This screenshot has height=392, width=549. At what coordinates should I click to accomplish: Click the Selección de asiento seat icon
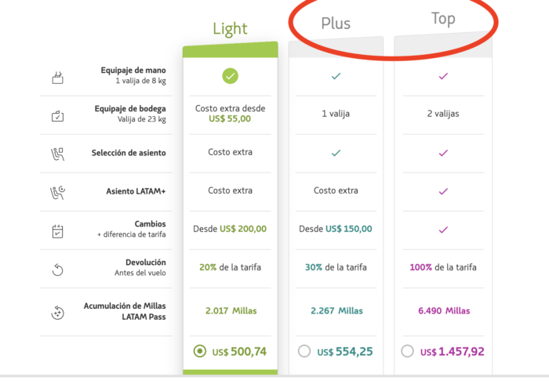58,154
